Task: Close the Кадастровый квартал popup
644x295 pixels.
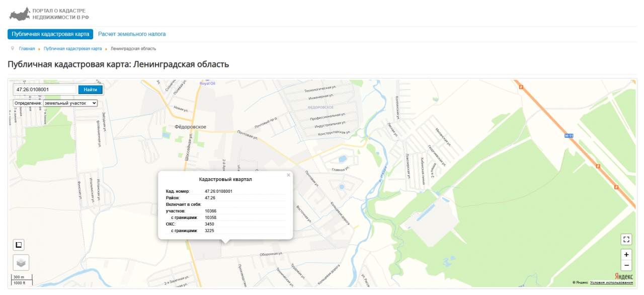Action: tap(288, 175)
